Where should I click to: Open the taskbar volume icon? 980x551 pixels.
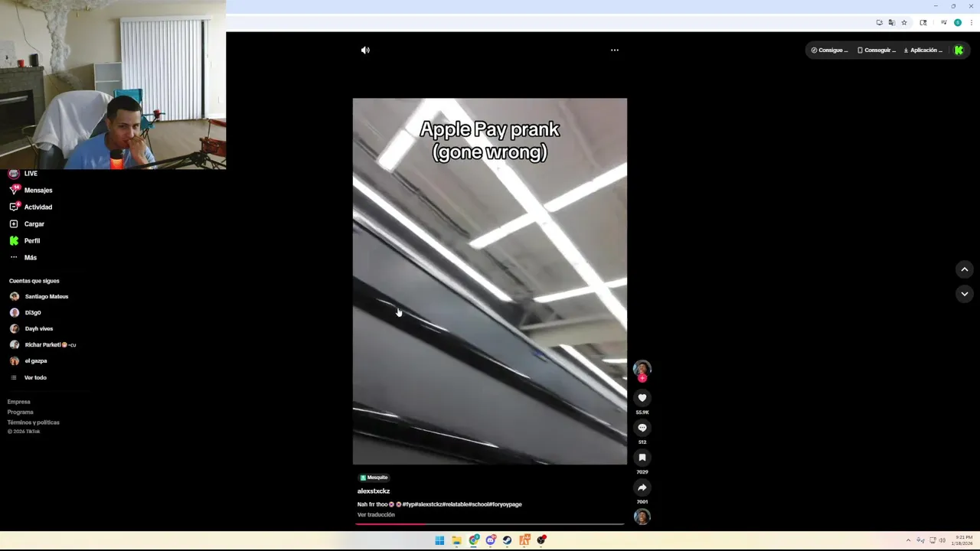[x=942, y=540]
